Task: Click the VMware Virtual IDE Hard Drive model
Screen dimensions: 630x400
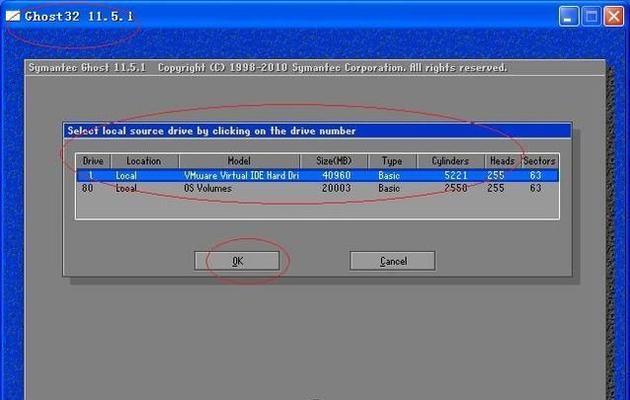Action: point(241,176)
